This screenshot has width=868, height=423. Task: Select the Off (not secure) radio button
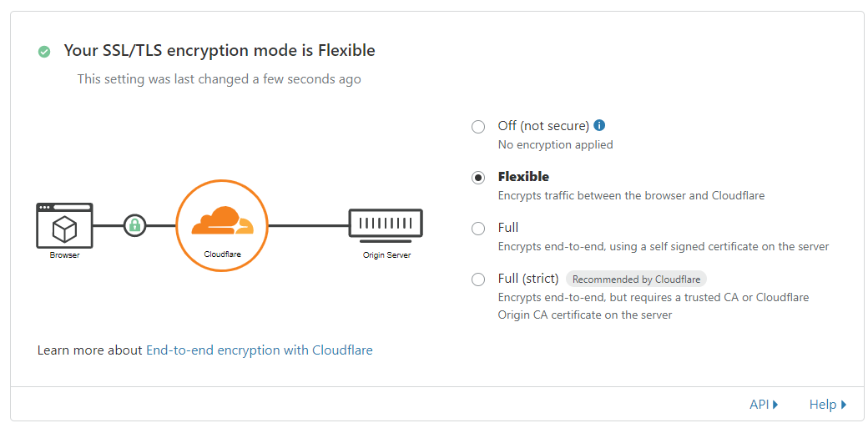(478, 127)
